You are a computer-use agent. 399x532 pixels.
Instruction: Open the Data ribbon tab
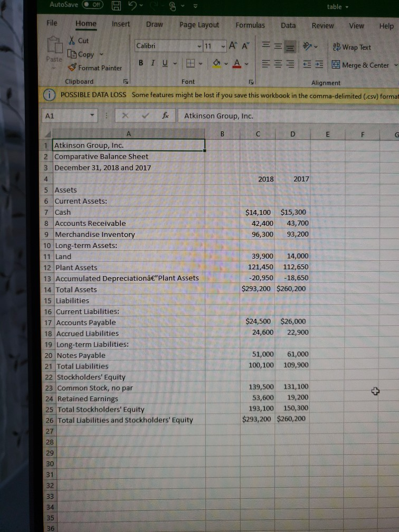click(x=288, y=26)
